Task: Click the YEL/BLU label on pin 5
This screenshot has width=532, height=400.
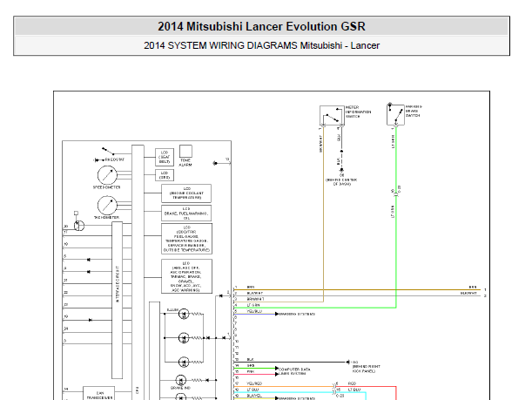Action: click(x=254, y=311)
